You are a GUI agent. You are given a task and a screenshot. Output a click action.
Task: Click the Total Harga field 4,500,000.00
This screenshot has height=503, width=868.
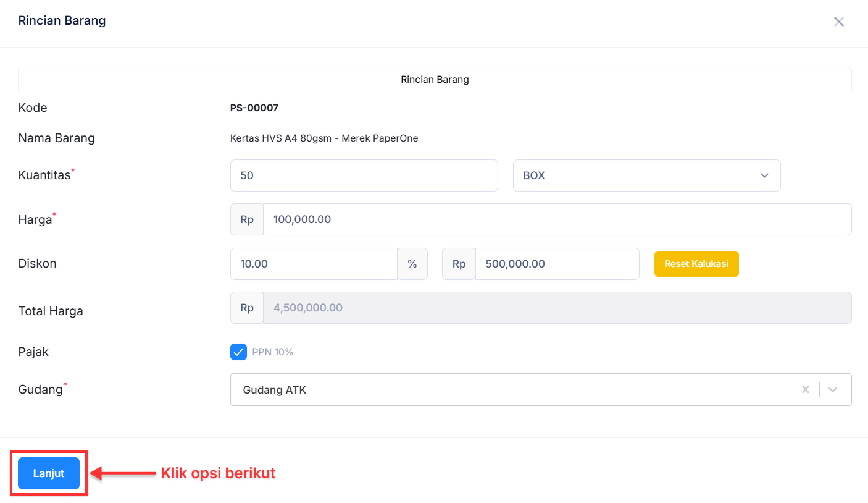pyautogui.click(x=557, y=308)
